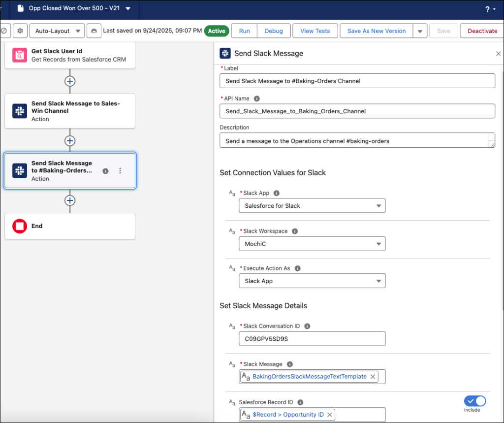This screenshot has width=504, height=423.
Task: Open the Auto-Layout dropdown in toolbar
Action: pyautogui.click(x=57, y=31)
